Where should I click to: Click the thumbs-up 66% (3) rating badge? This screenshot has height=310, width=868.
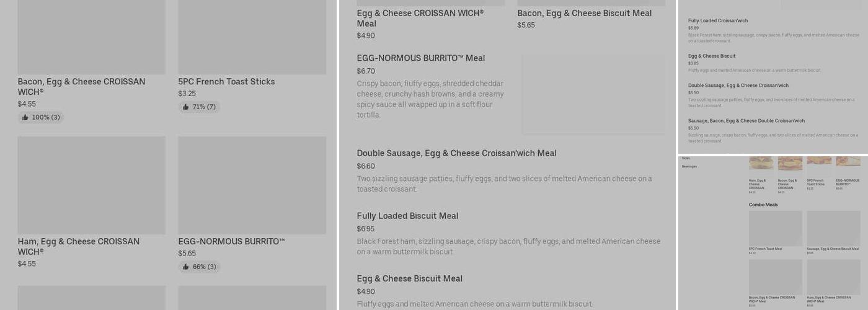click(199, 267)
